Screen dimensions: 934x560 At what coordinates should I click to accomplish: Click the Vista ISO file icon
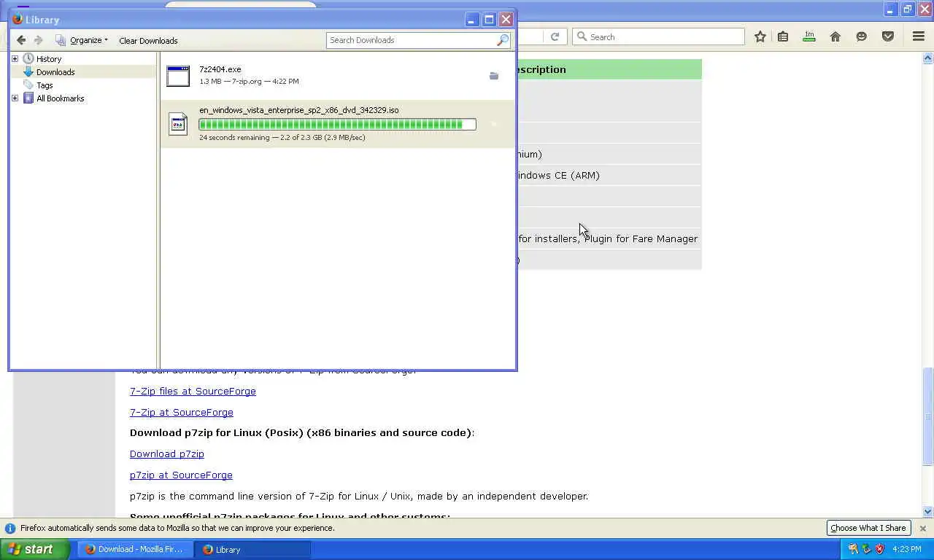tap(178, 124)
